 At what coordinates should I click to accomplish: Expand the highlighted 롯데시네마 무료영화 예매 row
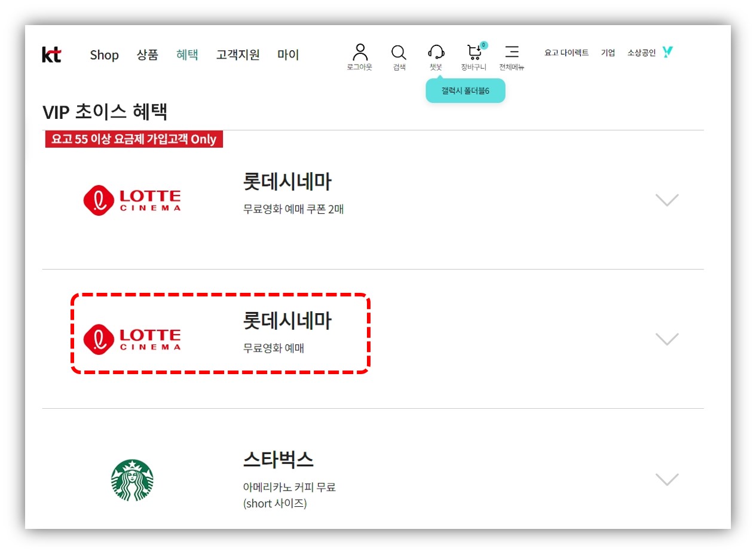click(x=668, y=339)
